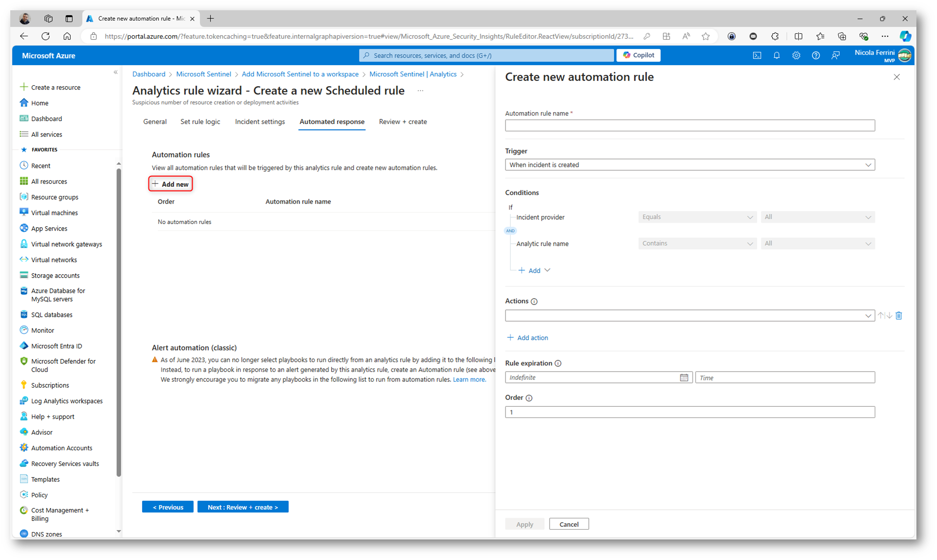This screenshot has width=937, height=560.
Task: Open Virtual machines in sidebar
Action: [54, 212]
